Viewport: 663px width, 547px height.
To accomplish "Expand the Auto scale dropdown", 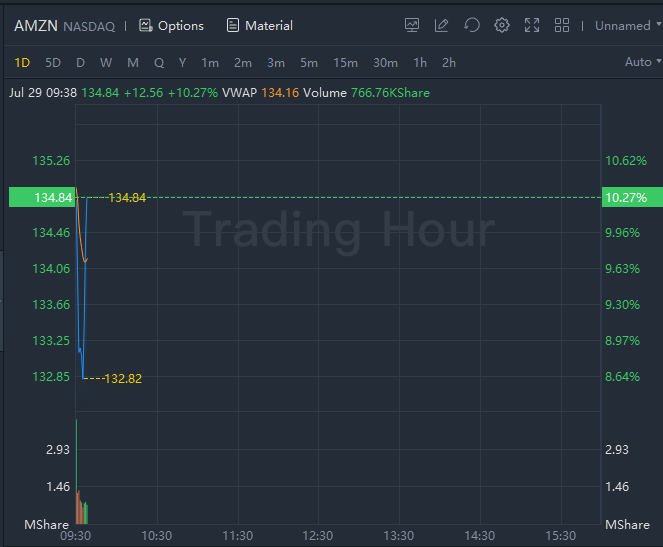I will click(643, 62).
